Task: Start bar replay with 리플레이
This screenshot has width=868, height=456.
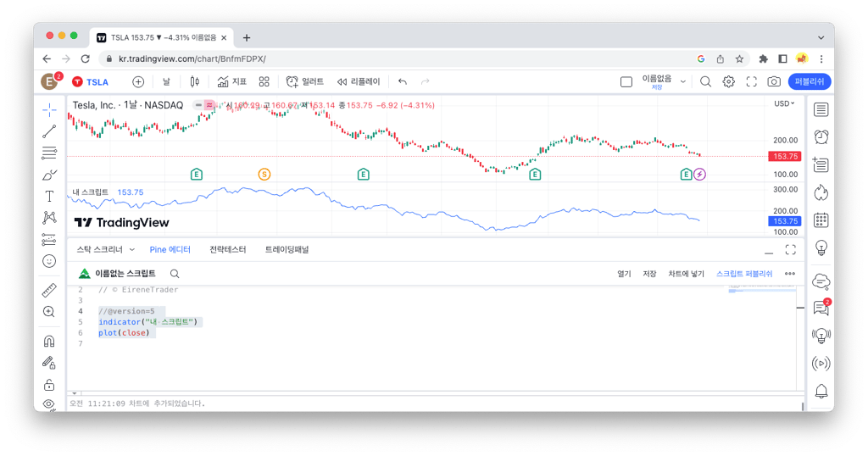Action: (359, 82)
